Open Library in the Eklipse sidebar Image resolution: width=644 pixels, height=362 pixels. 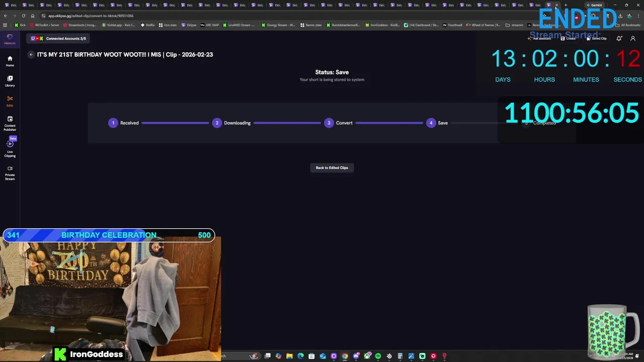[x=10, y=81]
